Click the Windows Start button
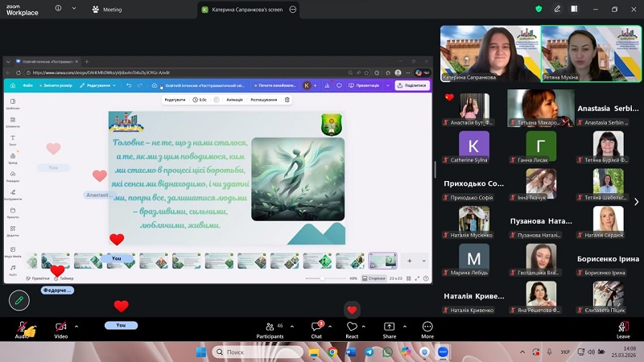 202,352
